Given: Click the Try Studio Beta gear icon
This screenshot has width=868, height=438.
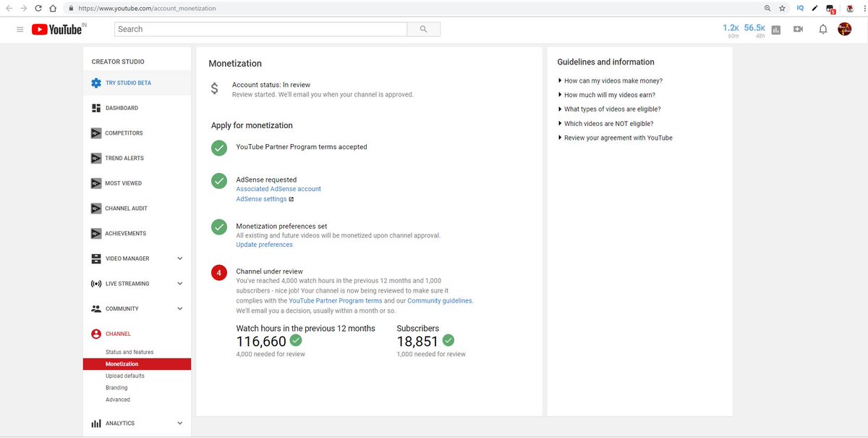Looking at the screenshot, I should (96, 83).
